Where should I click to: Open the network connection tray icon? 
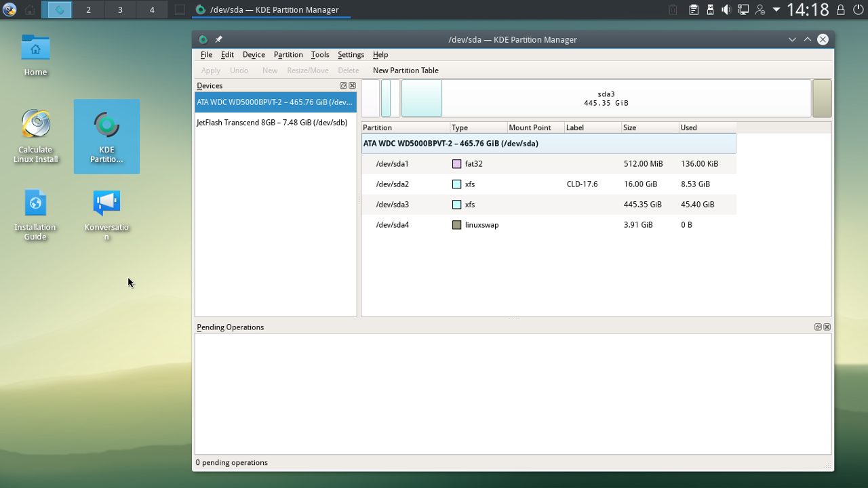pos(743,9)
